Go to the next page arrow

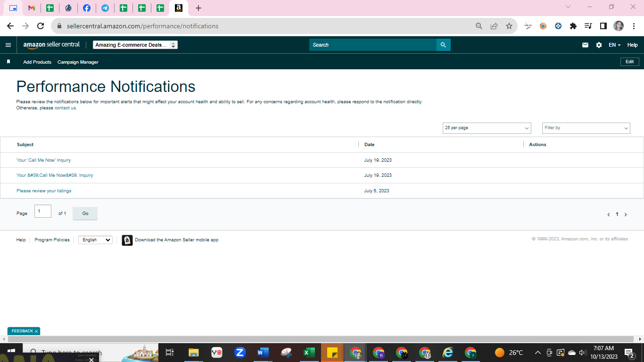(x=626, y=214)
